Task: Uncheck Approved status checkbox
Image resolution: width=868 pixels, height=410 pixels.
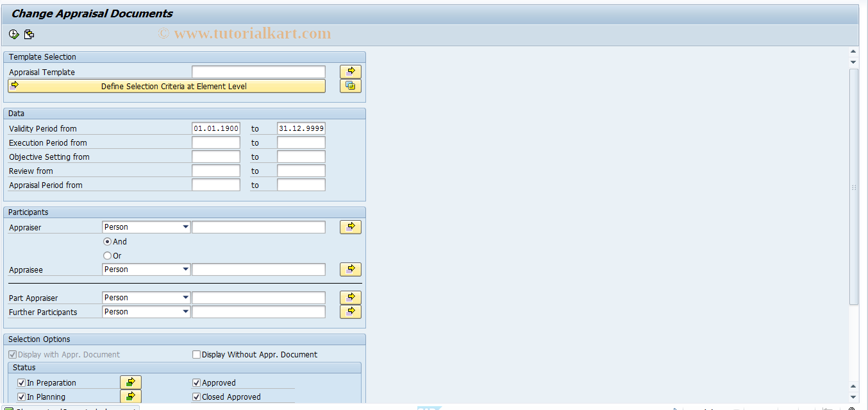Action: 197,382
